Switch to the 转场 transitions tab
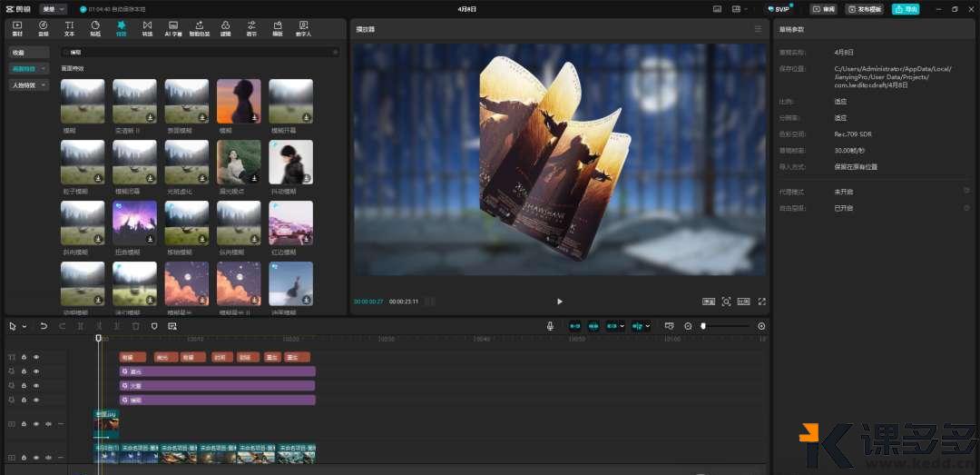 (147, 28)
